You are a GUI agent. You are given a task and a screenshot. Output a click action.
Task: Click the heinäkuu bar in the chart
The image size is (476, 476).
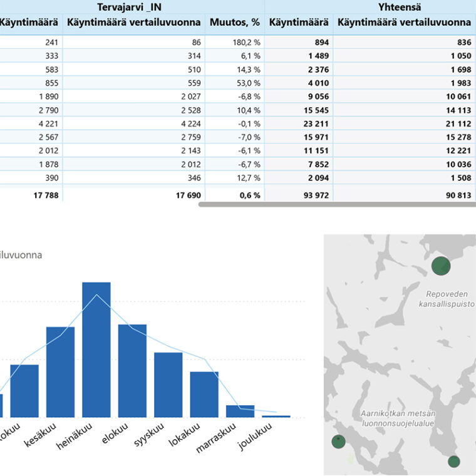point(96,349)
